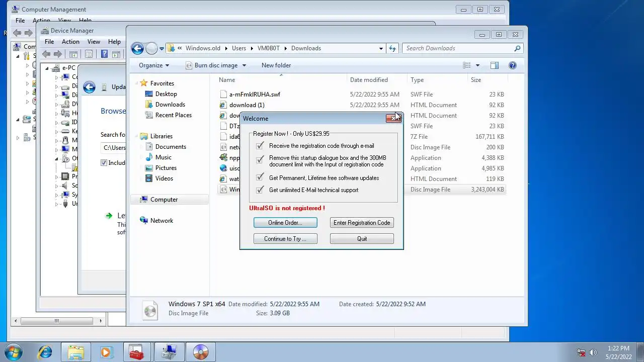Open the Organize dropdown menu
644x362 pixels.
(x=154, y=65)
